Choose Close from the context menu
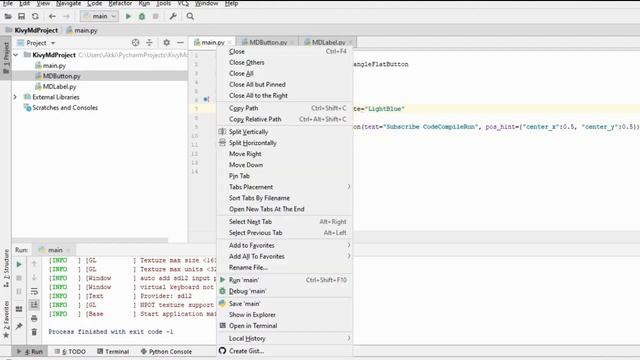The image size is (640, 360). tap(285, 51)
